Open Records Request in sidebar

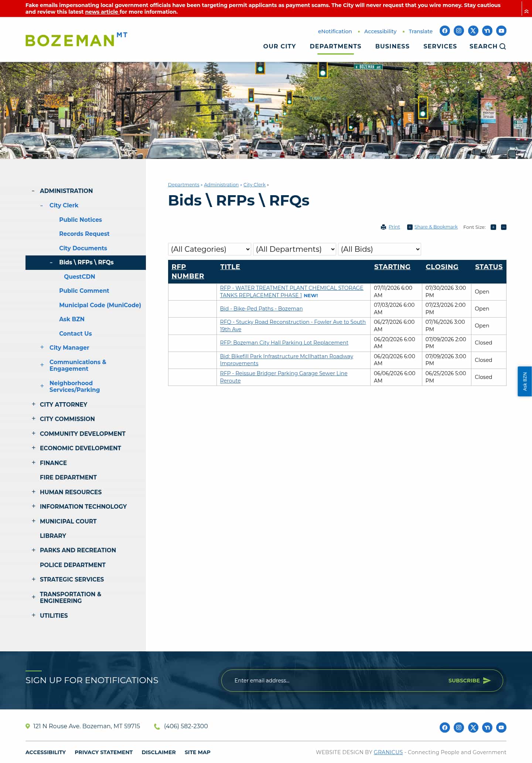pos(84,234)
